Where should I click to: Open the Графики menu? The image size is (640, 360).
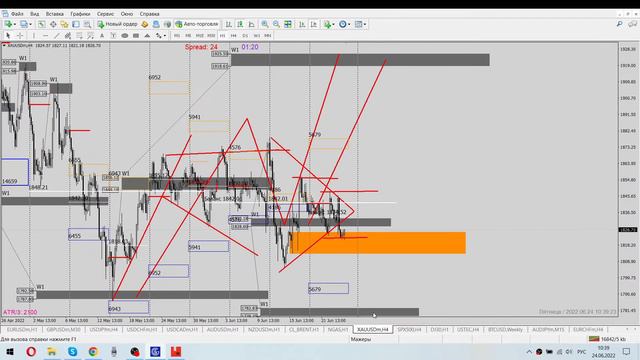click(80, 14)
